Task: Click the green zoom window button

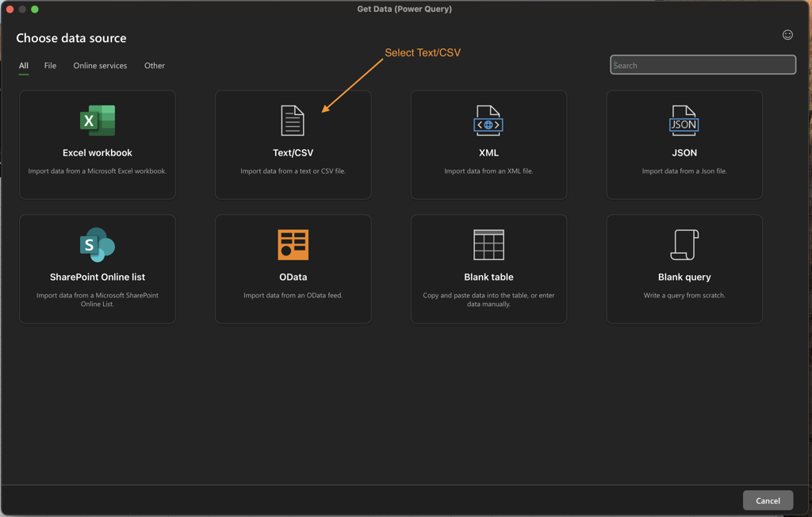Action: click(35, 10)
